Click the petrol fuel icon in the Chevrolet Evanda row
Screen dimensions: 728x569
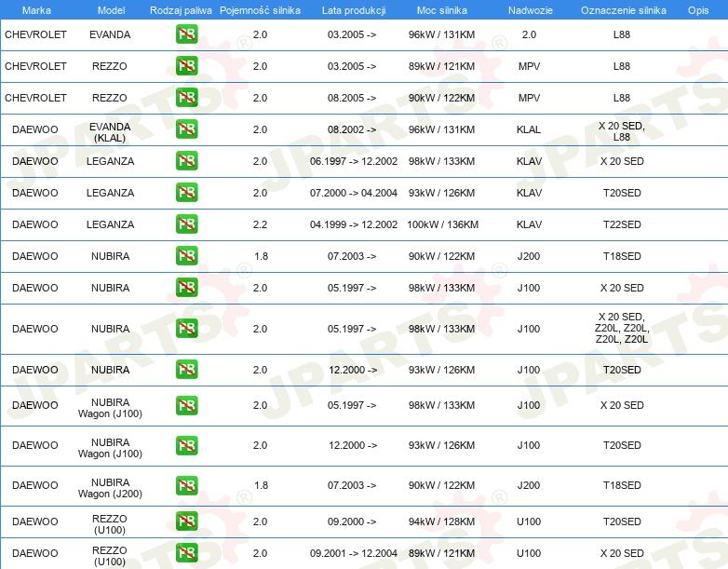tap(186, 34)
